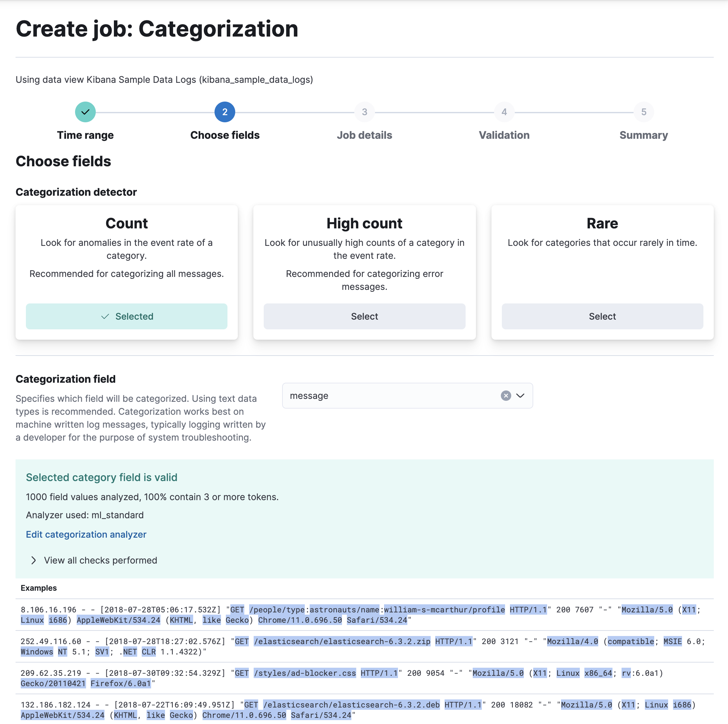Clear the message field using the x icon
Viewport: 728px width, 724px height.
point(505,396)
